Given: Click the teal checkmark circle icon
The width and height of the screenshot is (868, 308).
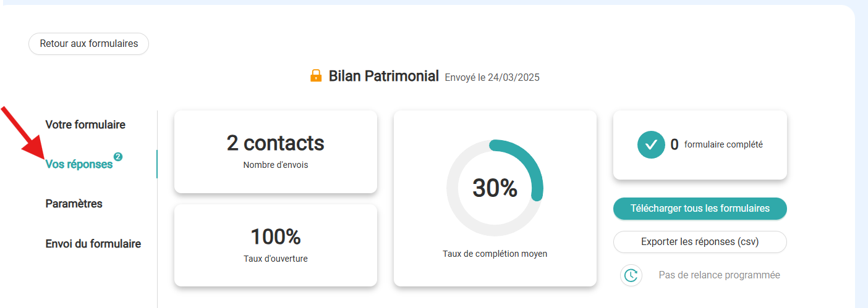Looking at the screenshot, I should coord(651,144).
